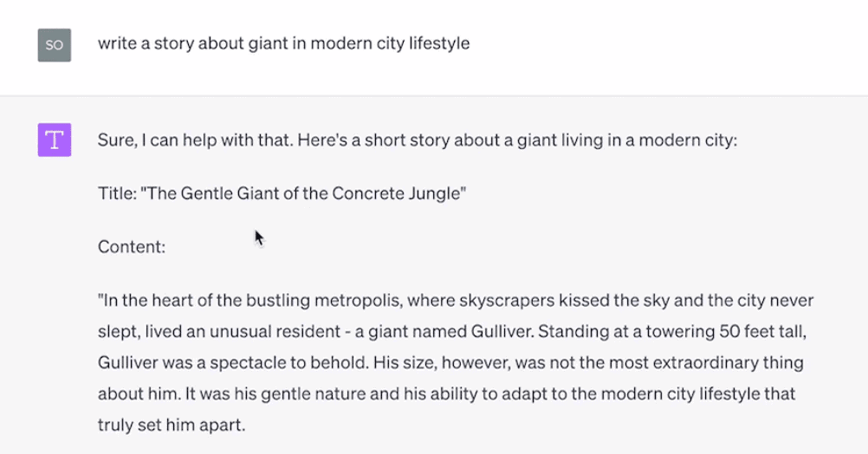Click the "Sure, I can help with that" sentence

pyautogui.click(x=196, y=140)
